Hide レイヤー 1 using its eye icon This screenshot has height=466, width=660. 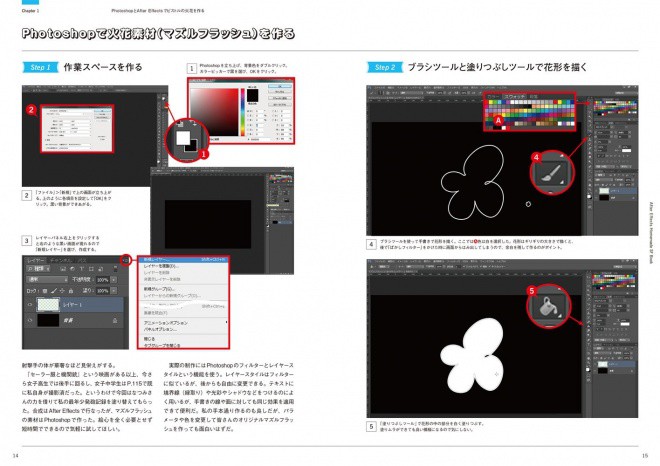pos(30,304)
